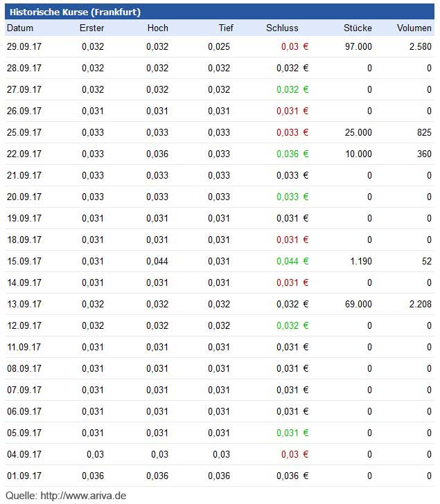Click the Tief value 0,025
Image resolution: width=440 pixels, height=504 pixels.
tap(219, 46)
